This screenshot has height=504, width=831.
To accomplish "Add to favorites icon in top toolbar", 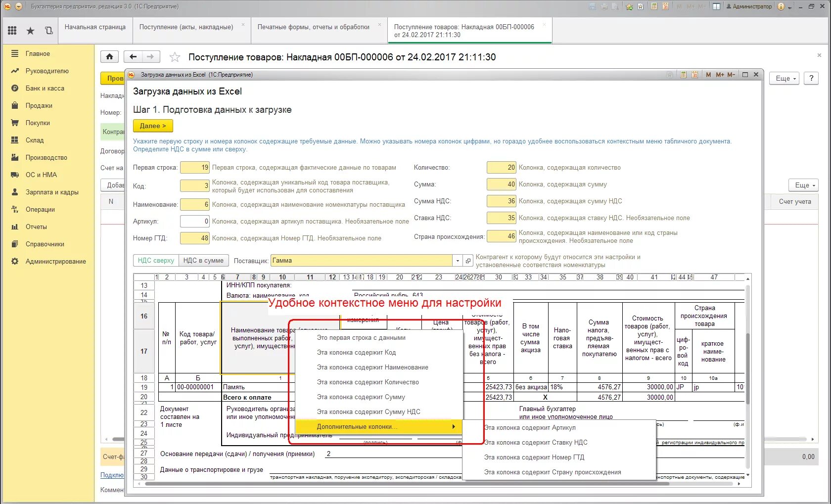I will (629, 6).
